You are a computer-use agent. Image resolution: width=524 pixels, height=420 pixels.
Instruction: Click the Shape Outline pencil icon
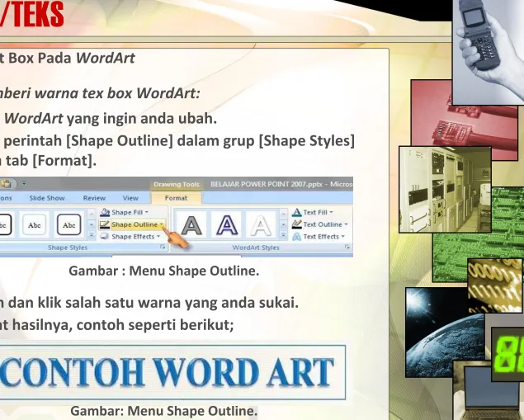105,224
